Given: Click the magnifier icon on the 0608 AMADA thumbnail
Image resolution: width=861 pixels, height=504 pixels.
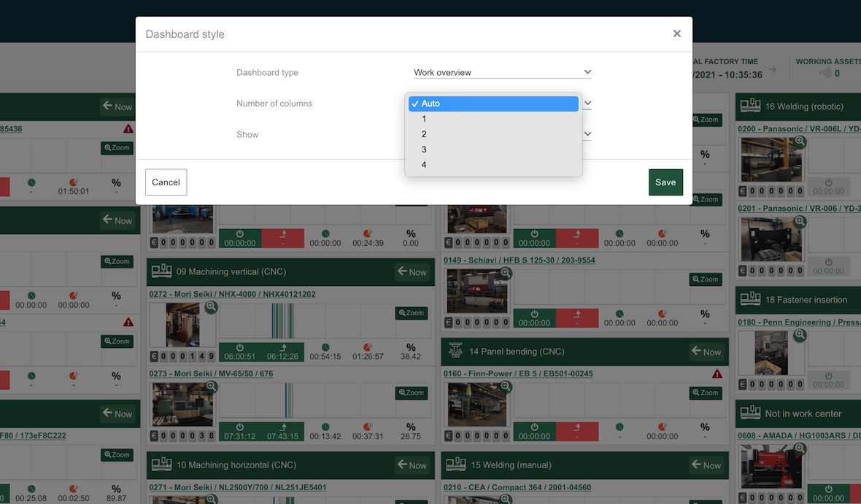Looking at the screenshot, I should tap(800, 449).
